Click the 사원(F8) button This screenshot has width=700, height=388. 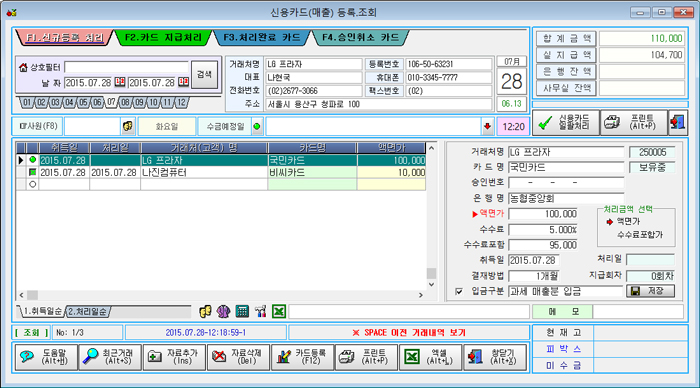(x=38, y=126)
